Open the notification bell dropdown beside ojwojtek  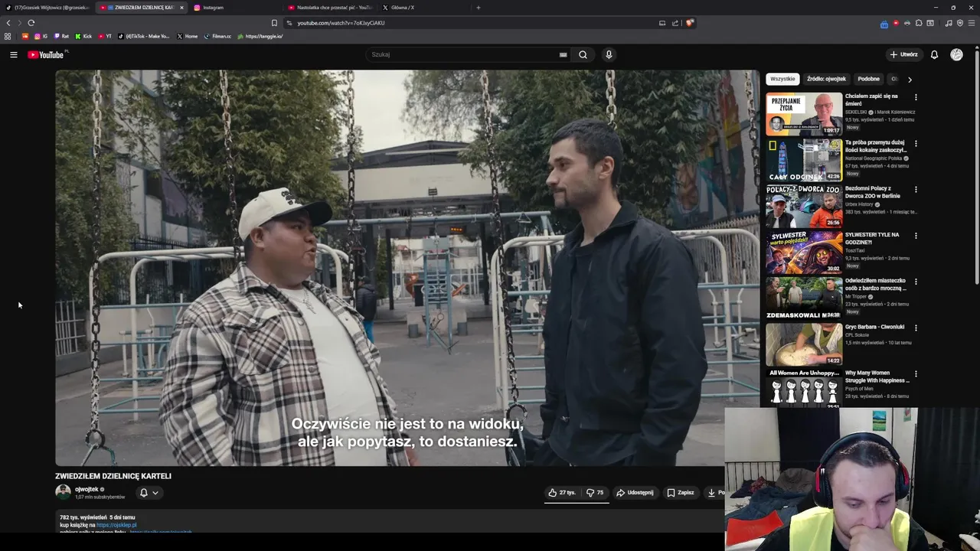point(149,493)
